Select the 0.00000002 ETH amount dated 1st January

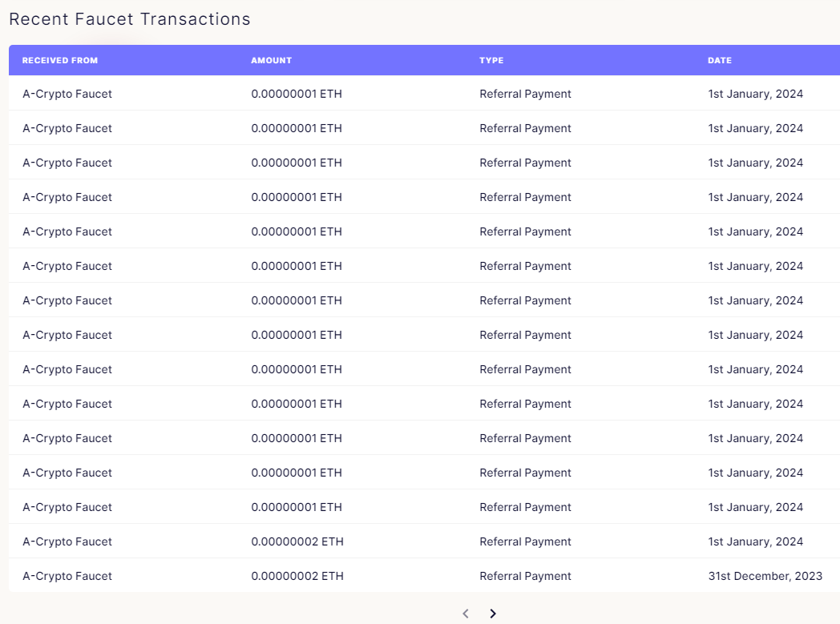[x=297, y=541]
